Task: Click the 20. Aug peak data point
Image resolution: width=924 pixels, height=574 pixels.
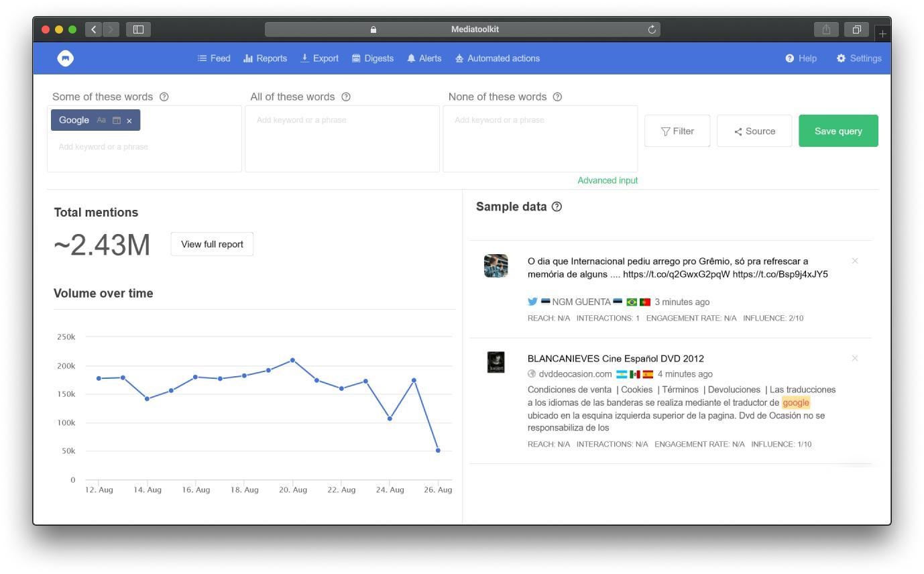Action: (292, 360)
